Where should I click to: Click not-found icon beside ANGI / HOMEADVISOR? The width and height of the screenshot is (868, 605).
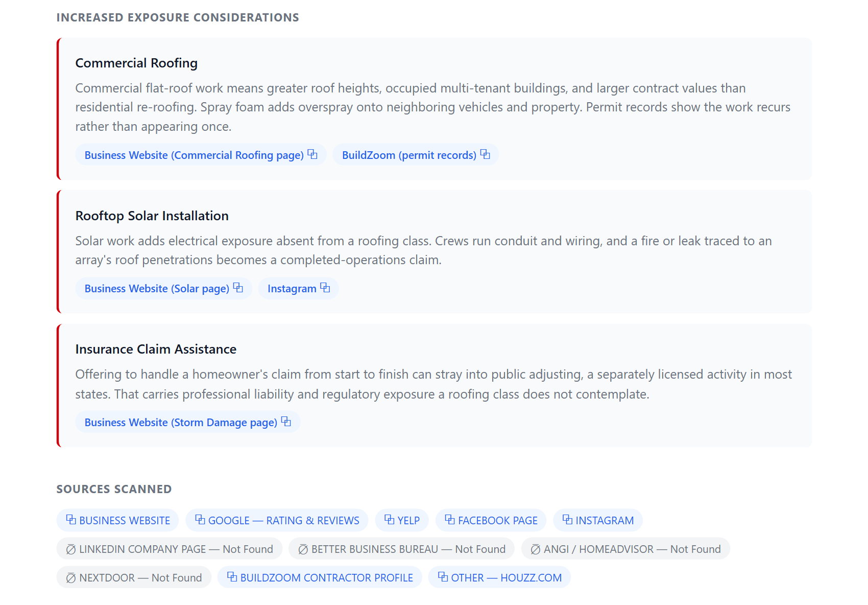(536, 549)
